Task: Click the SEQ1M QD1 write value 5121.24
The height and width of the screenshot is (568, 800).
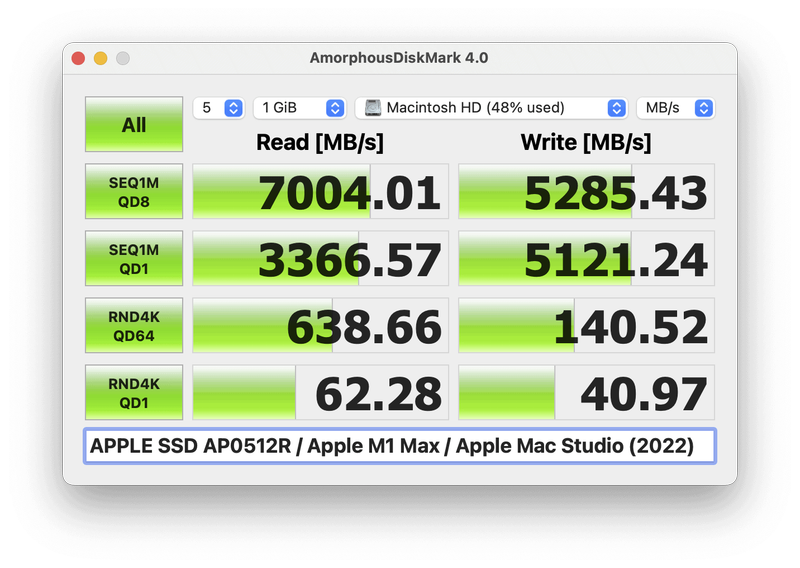Action: [586, 259]
